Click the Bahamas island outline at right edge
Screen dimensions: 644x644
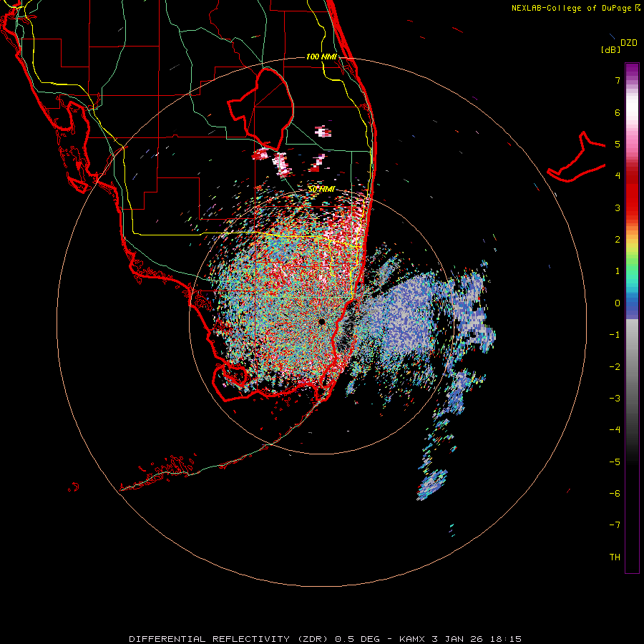click(576, 157)
